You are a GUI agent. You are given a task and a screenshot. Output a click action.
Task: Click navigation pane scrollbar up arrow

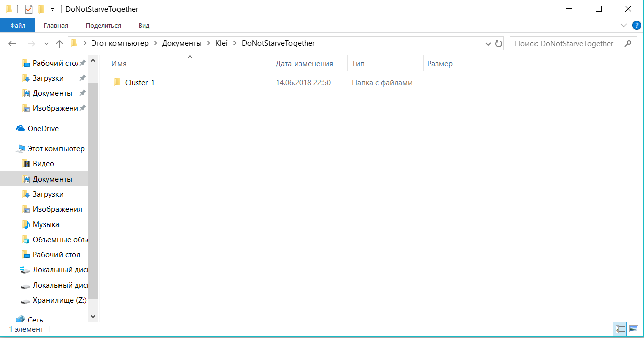coord(93,61)
